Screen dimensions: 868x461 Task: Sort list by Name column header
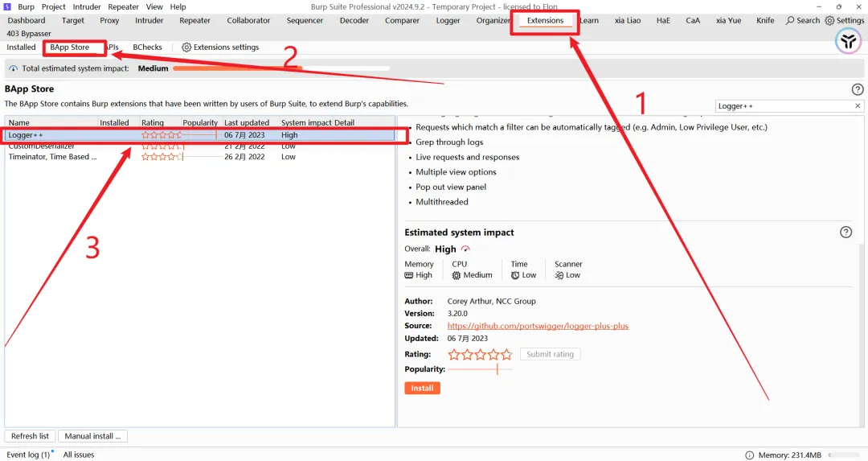tap(51, 122)
